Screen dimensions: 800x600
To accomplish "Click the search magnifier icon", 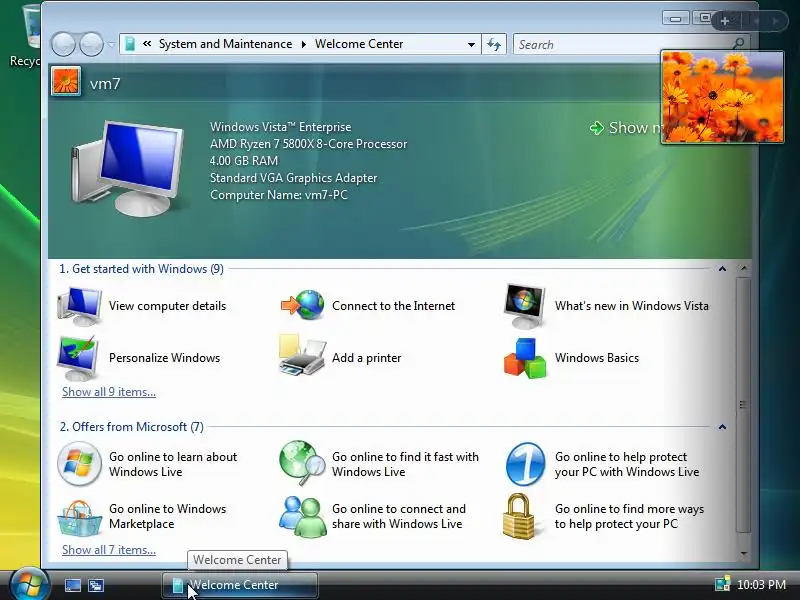I will click(x=738, y=44).
